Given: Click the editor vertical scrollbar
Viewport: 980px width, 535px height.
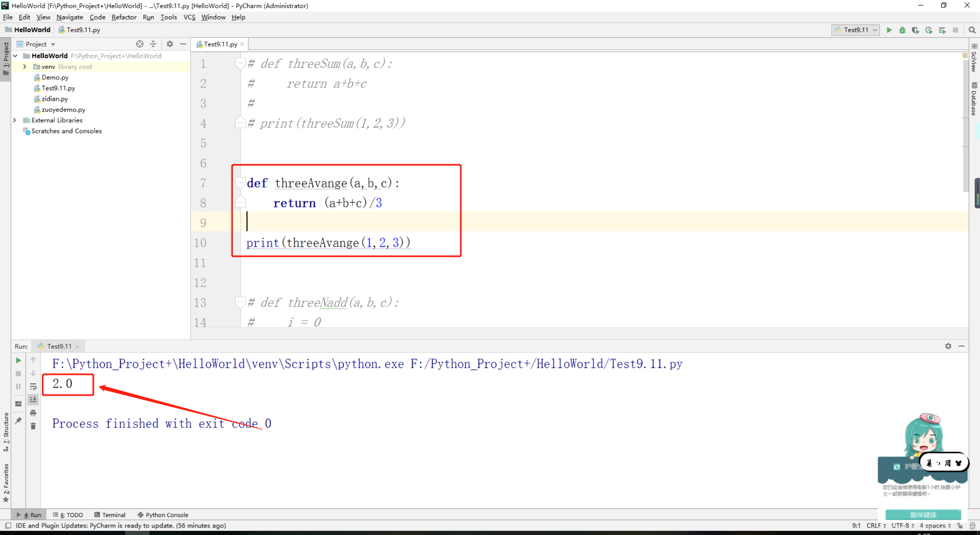Looking at the screenshot, I should click(965, 123).
